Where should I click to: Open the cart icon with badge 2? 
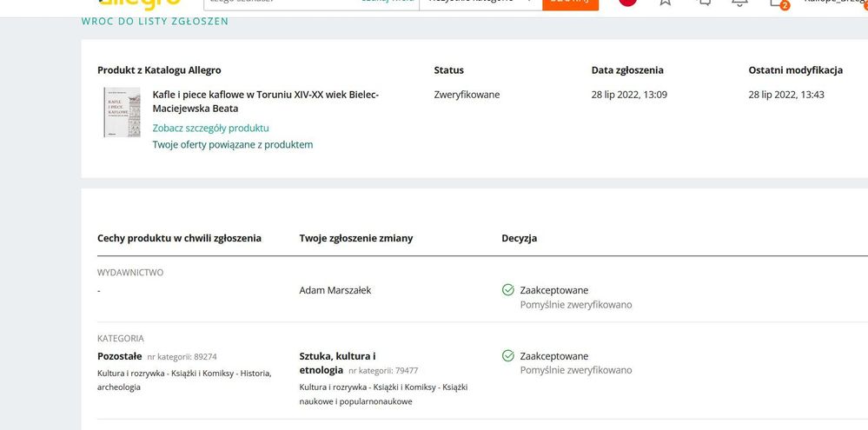pos(779,3)
